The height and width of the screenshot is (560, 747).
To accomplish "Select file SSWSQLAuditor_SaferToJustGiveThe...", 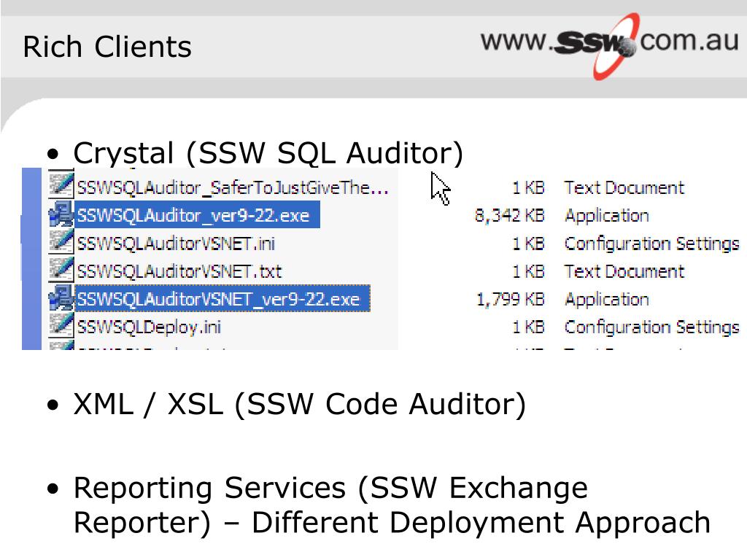I will tap(233, 187).
